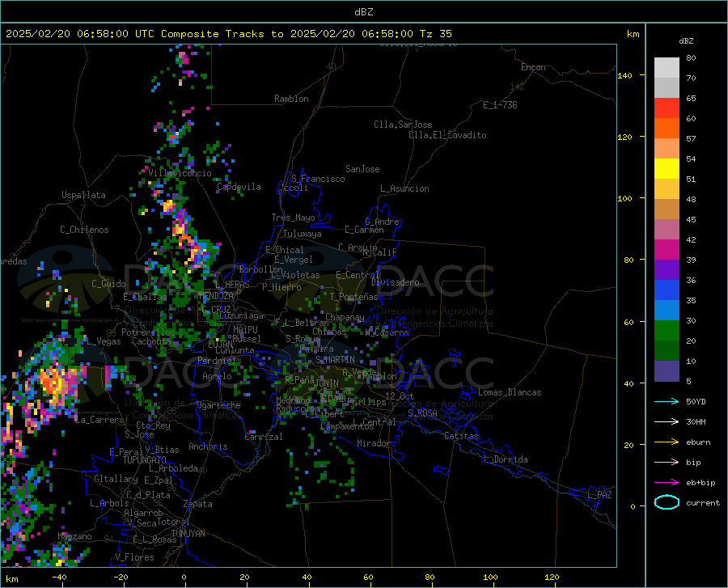
Task: Click the Capdevila label
Action: click(x=239, y=187)
